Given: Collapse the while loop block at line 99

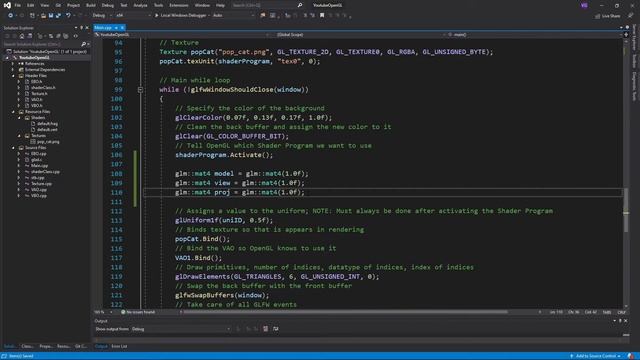Looking at the screenshot, I should [x=140, y=90].
